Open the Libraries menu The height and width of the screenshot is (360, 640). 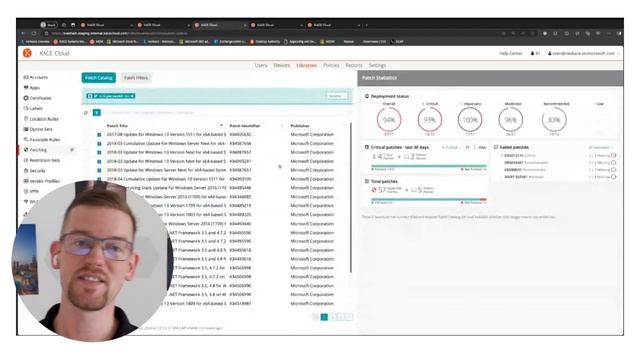coord(307,65)
